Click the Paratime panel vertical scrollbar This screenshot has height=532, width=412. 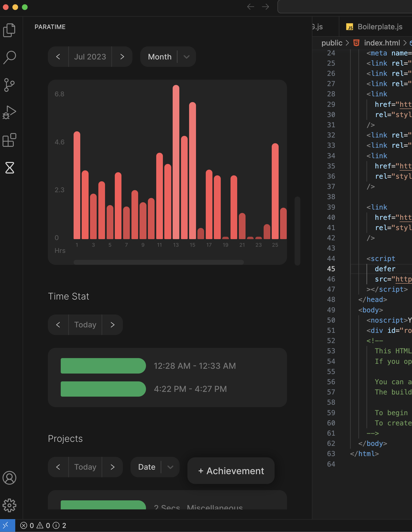pos(297,231)
